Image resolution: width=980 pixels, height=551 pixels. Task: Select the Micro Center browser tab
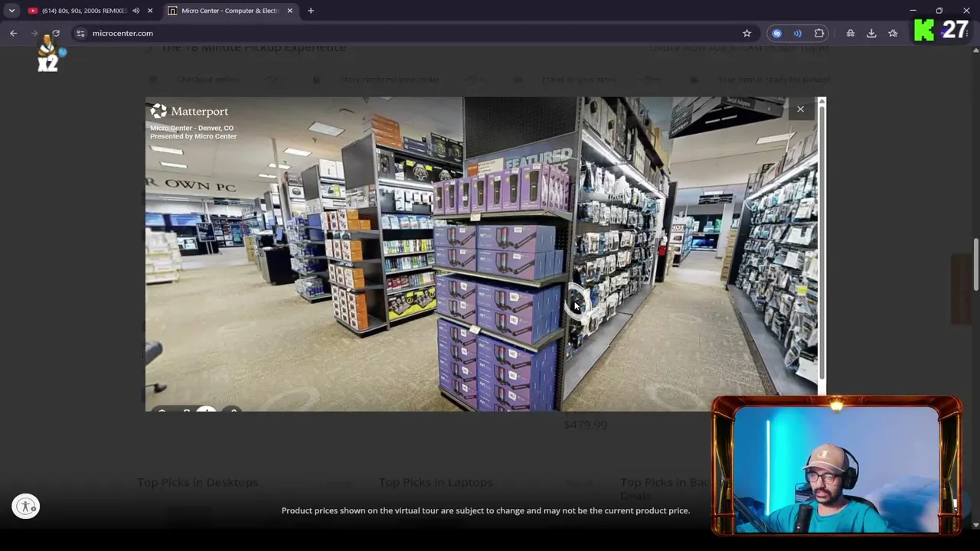click(230, 11)
